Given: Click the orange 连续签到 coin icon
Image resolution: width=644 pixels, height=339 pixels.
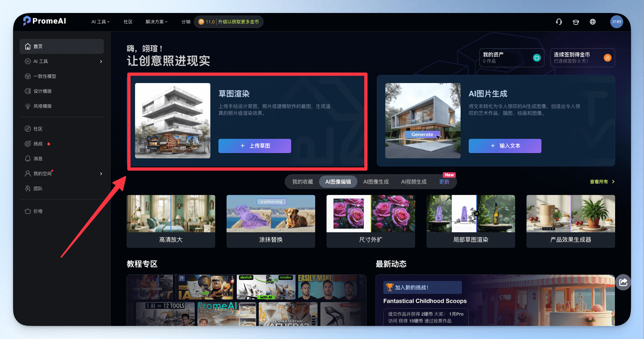Looking at the screenshot, I should pos(607,58).
